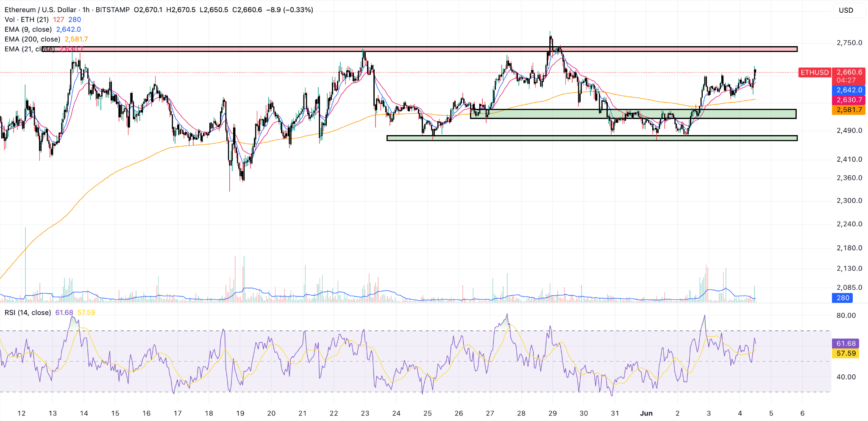The width and height of the screenshot is (868, 421).
Task: Click date 26 on the time axis
Action: [x=459, y=413]
